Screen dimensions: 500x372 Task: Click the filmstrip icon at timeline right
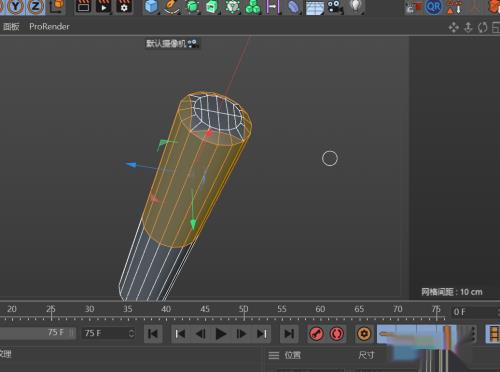tap(494, 334)
